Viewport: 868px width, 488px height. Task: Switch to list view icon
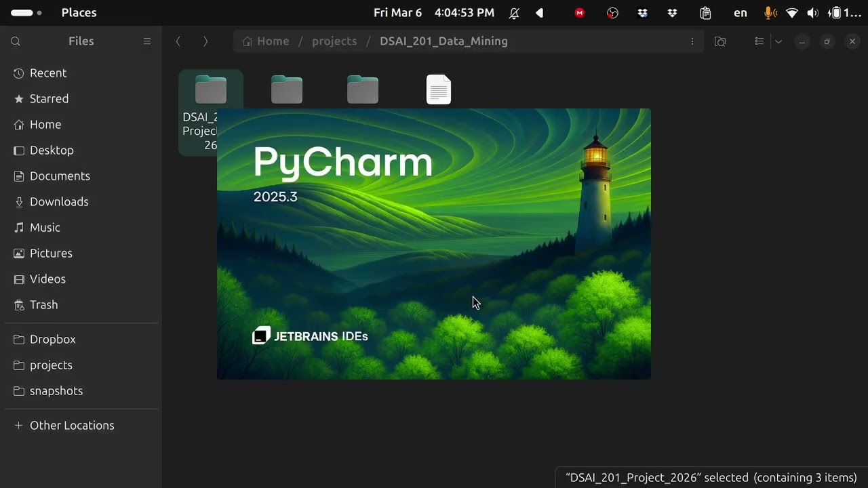point(759,41)
